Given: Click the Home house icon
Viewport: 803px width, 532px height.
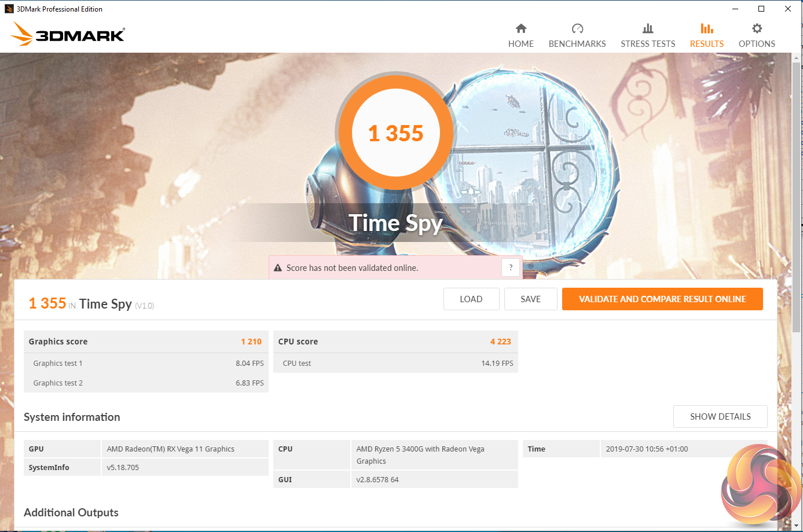Looking at the screenshot, I should coord(521,28).
